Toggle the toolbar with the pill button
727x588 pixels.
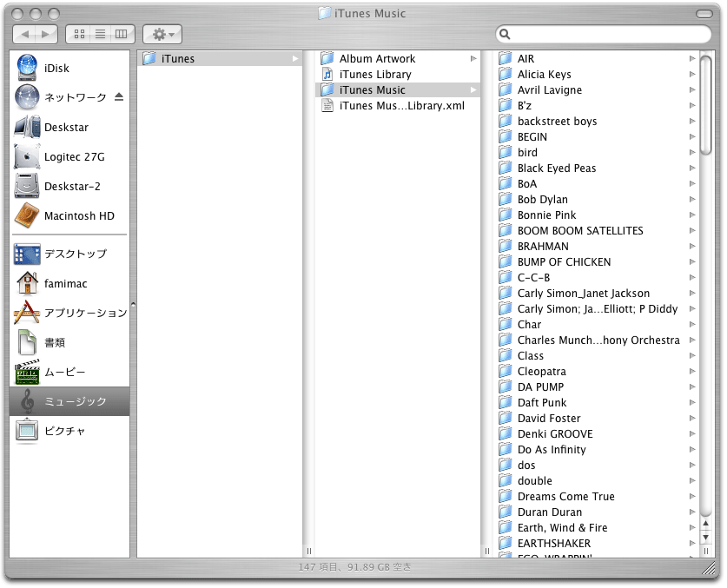point(704,14)
